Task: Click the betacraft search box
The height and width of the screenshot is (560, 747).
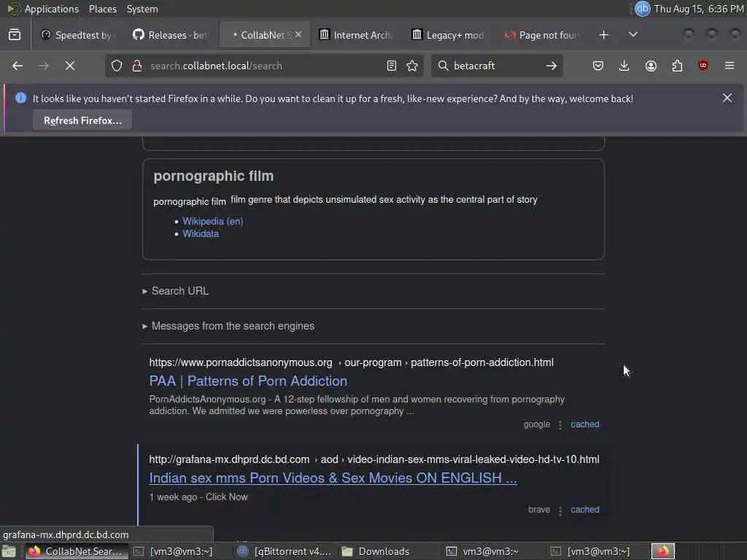Action: [x=495, y=66]
